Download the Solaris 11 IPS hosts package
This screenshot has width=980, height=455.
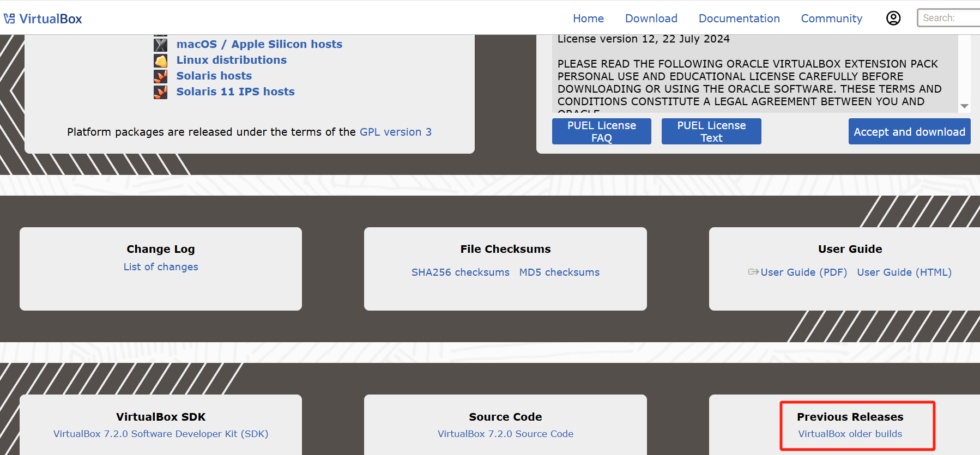(x=235, y=92)
